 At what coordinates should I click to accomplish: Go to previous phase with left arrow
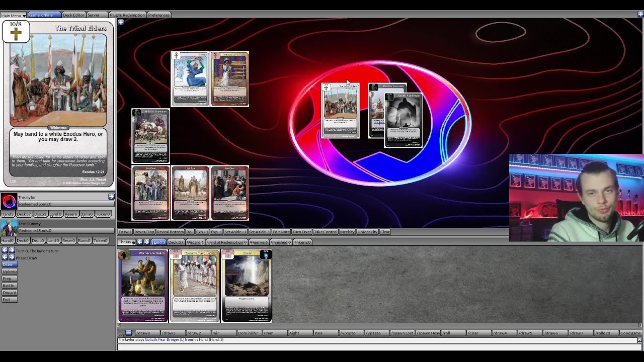tap(5, 257)
